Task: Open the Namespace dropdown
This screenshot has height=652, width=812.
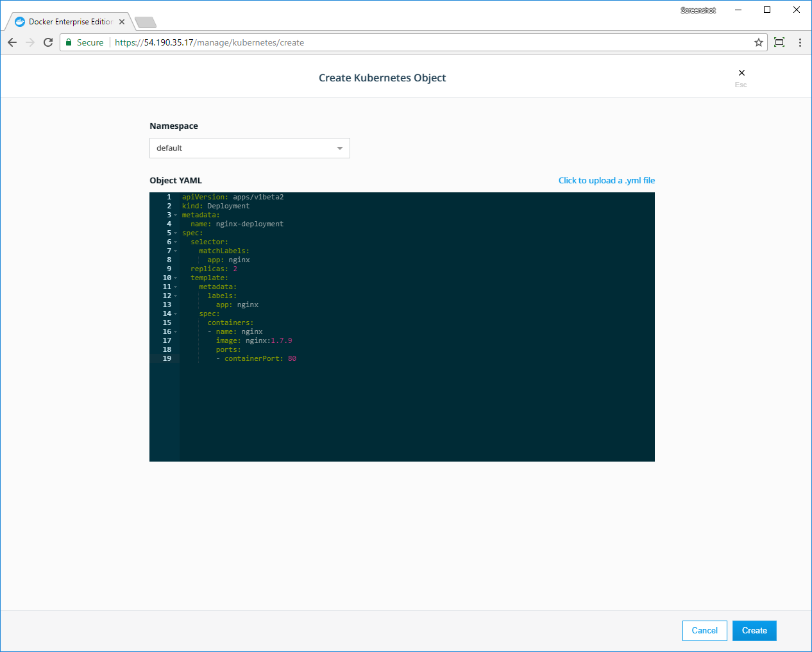Action: pos(250,148)
